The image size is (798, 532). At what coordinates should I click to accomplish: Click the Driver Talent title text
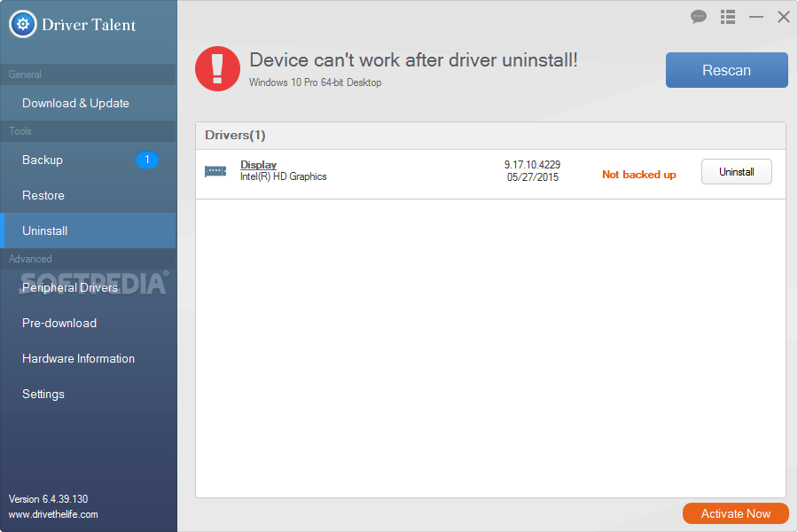point(89,25)
